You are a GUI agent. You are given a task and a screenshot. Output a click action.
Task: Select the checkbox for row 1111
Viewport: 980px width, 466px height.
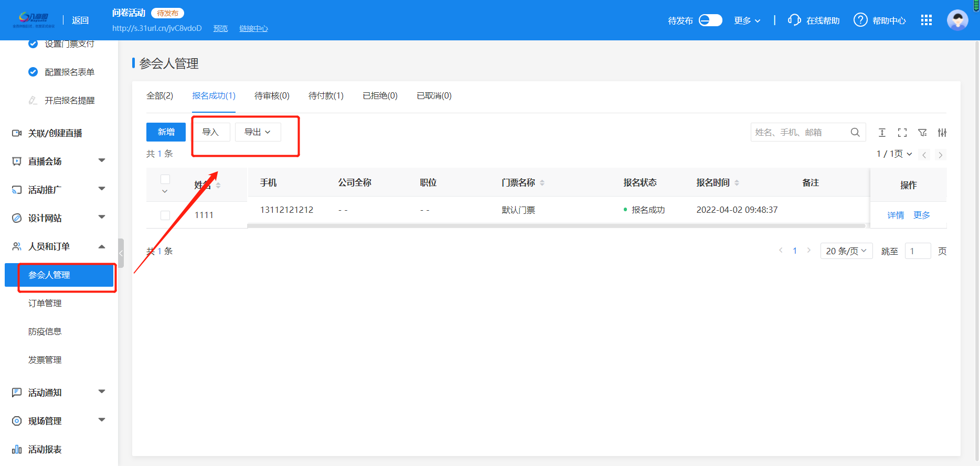pyautogui.click(x=165, y=215)
